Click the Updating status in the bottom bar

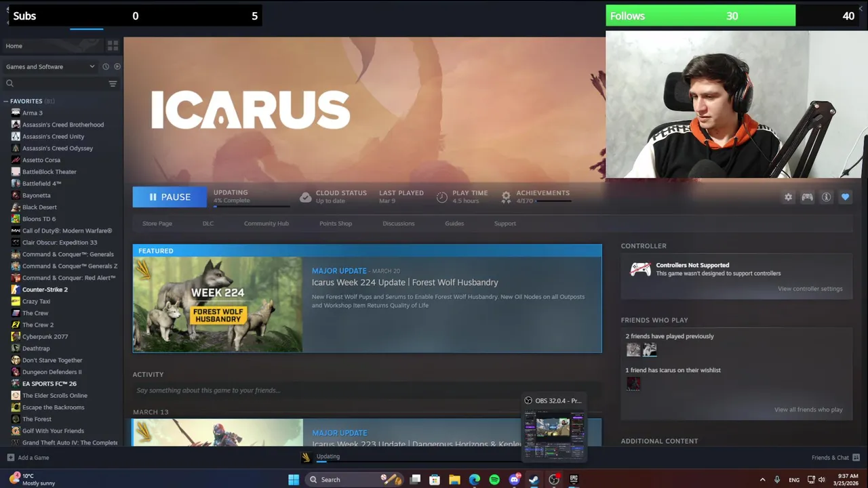pyautogui.click(x=328, y=456)
